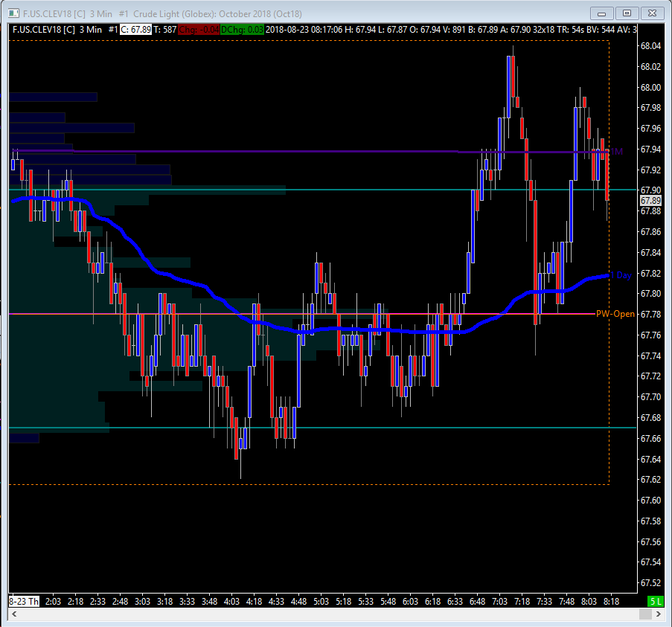672x627 pixels.
Task: Minimize the Crude Light chart window
Action: (601, 13)
